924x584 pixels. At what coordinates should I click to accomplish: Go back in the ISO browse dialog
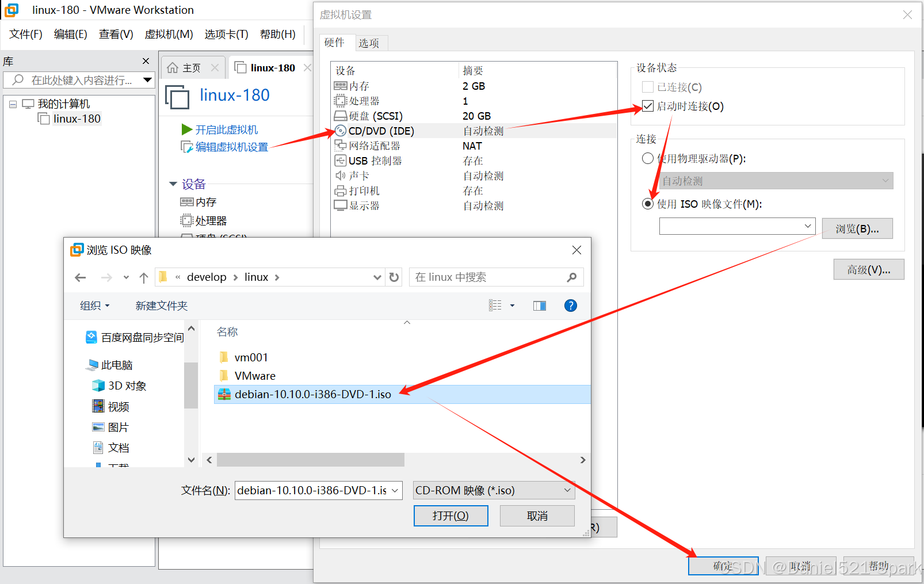pyautogui.click(x=81, y=278)
